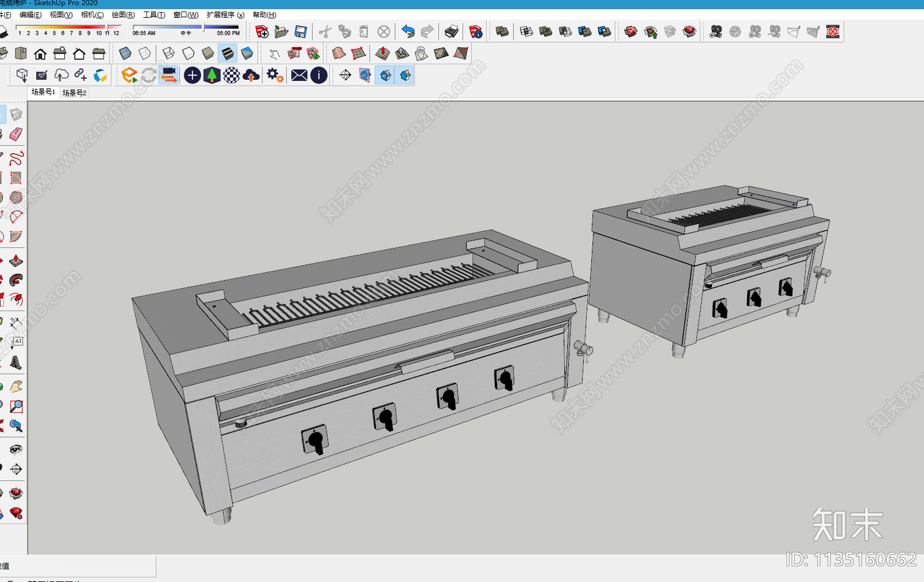Open the 扩展程序(x) menu

coord(225,14)
